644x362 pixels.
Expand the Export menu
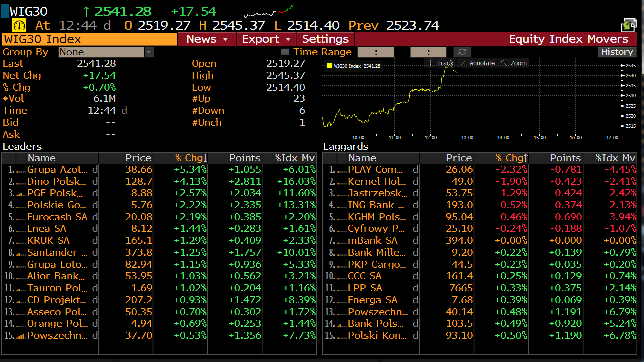(x=266, y=39)
